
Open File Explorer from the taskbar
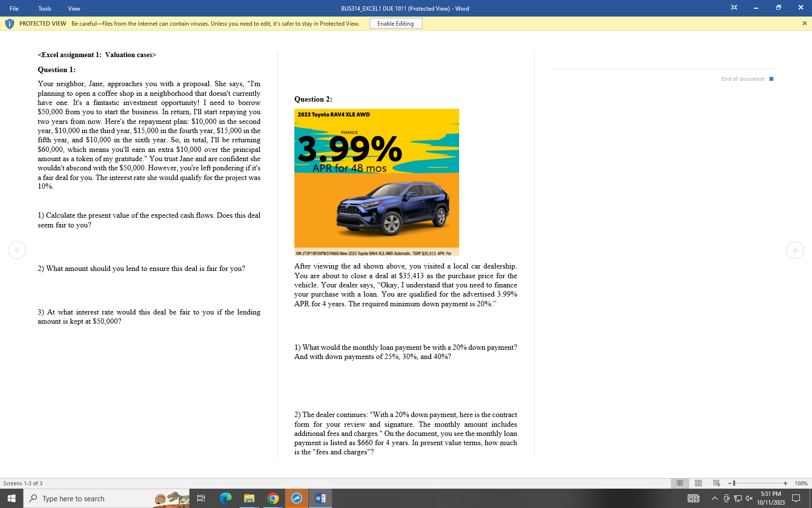coord(249,498)
